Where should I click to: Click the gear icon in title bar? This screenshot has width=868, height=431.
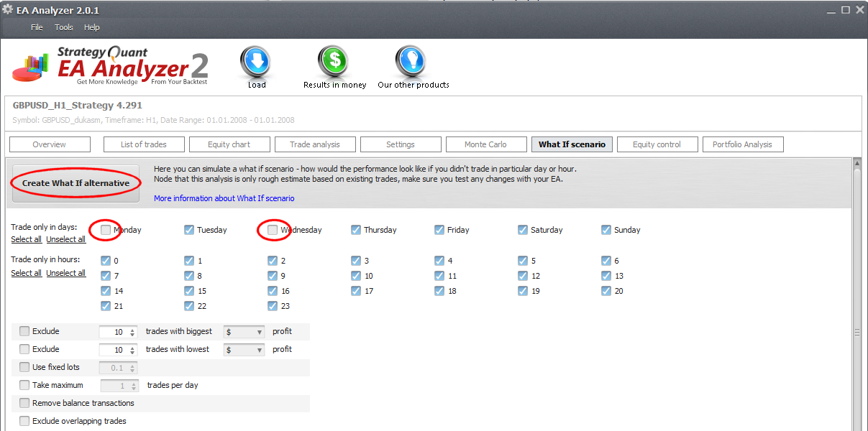(8, 10)
